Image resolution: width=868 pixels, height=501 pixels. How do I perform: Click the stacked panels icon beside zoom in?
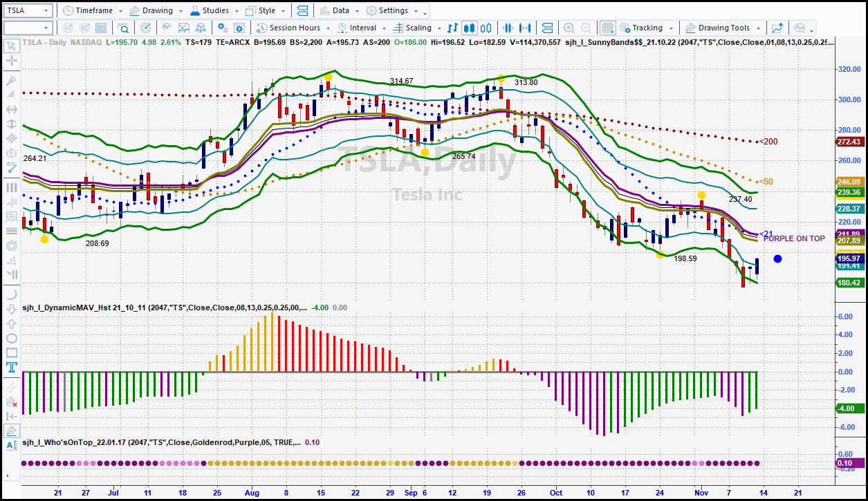547,28
